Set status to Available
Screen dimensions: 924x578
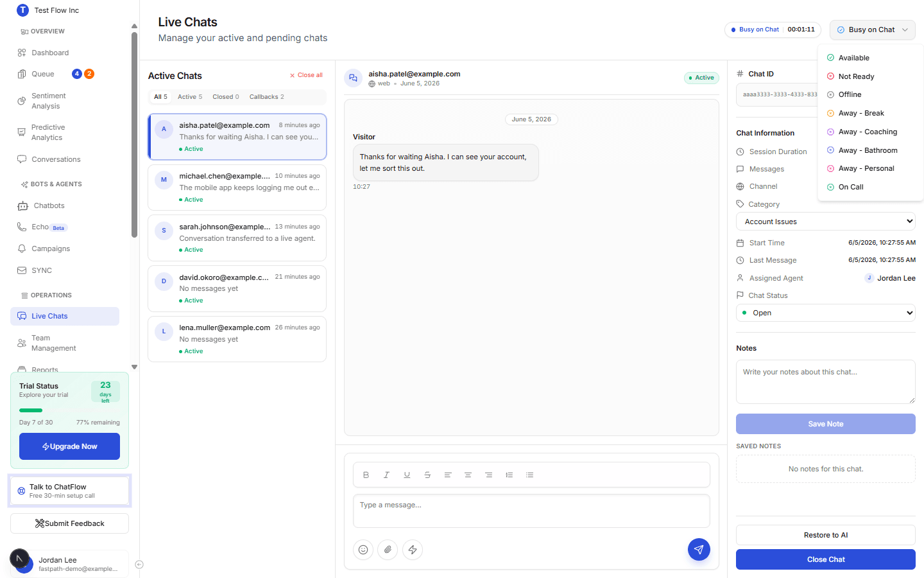[871, 58]
